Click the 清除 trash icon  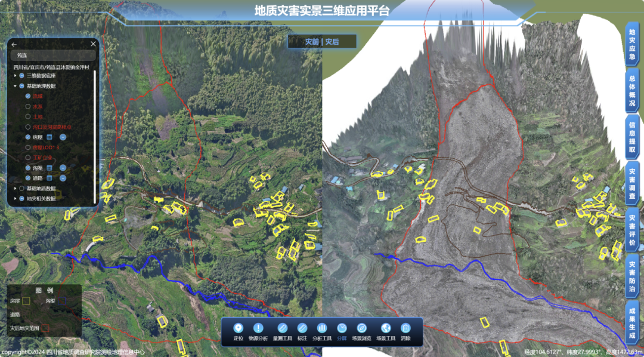coord(406,328)
